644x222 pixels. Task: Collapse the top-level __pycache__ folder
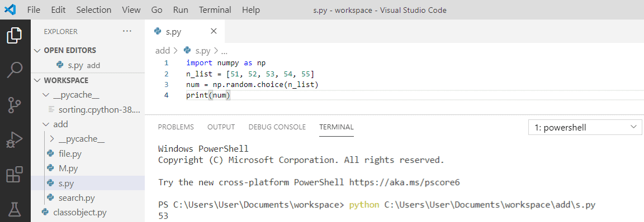click(46, 95)
